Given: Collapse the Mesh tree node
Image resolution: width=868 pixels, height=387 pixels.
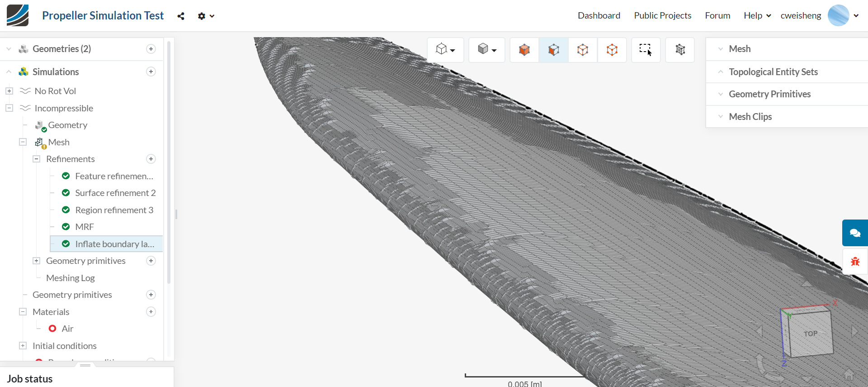Looking at the screenshot, I should pos(23,142).
